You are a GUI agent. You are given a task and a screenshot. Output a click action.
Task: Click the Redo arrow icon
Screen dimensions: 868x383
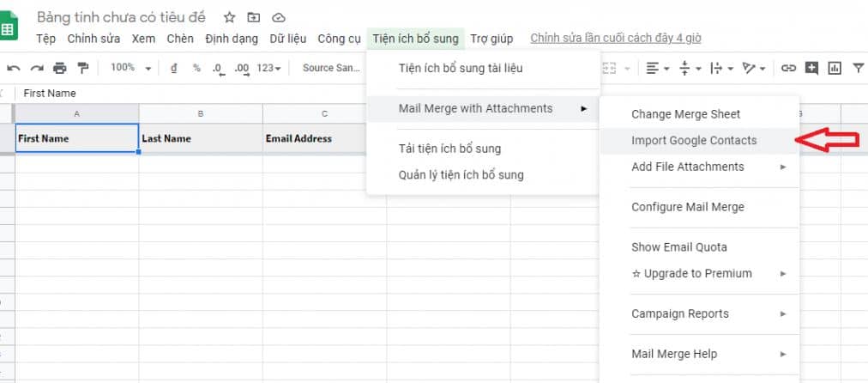tap(37, 68)
